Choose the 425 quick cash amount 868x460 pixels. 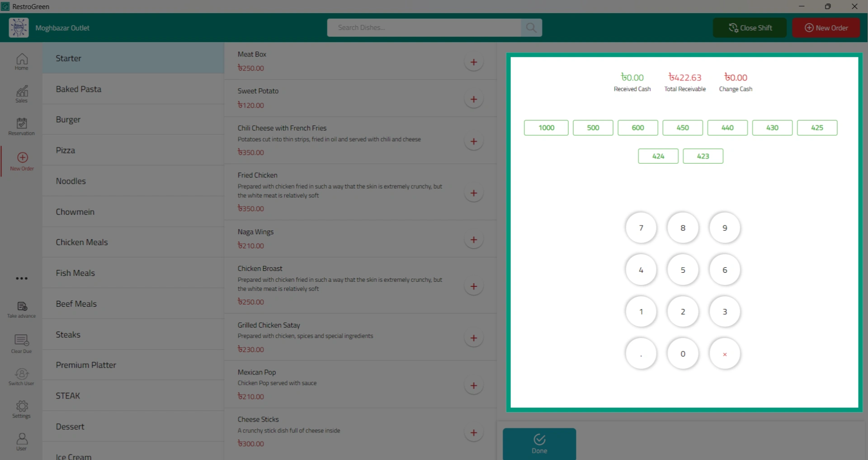(817, 128)
